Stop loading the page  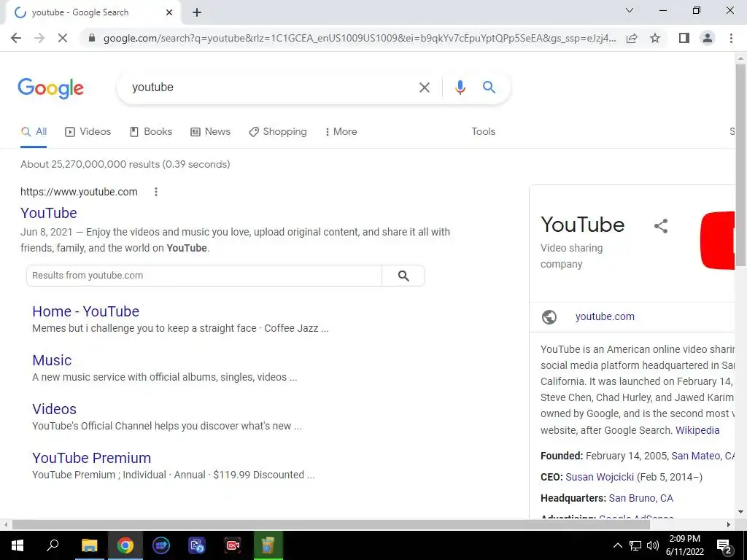(x=63, y=38)
